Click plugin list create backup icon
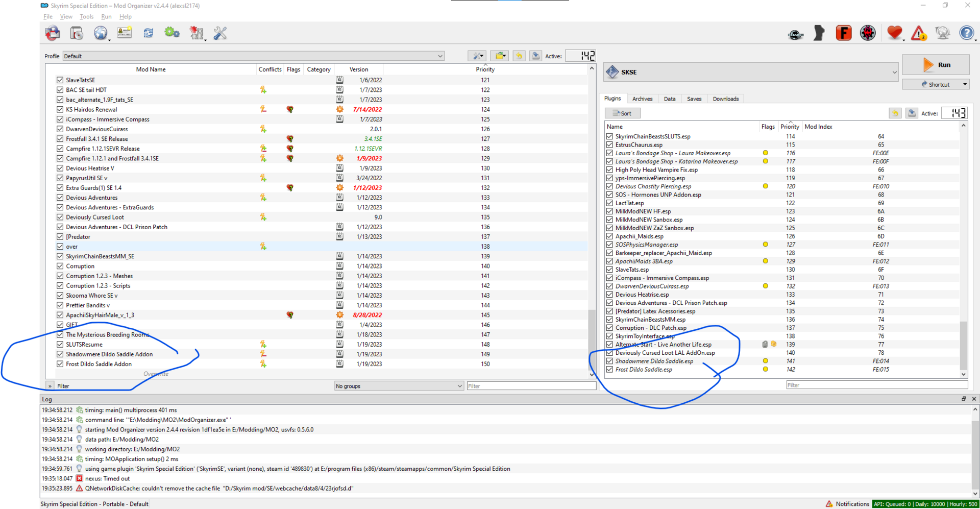This screenshot has width=980, height=509. [x=912, y=113]
